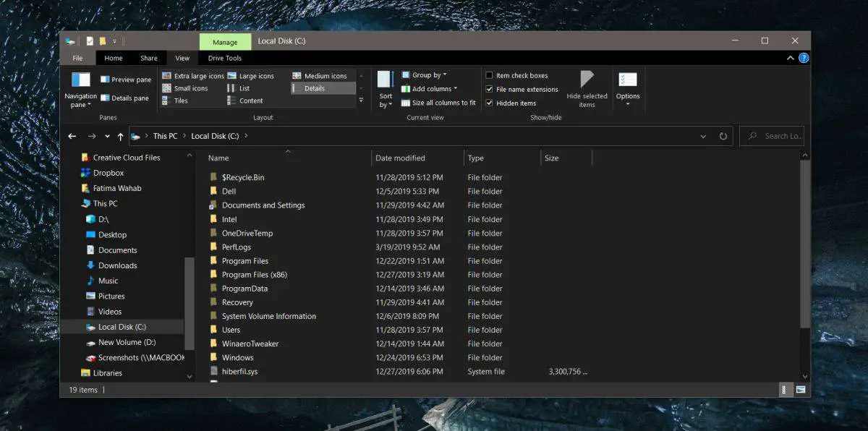Toggle the Preview pane
This screenshot has height=431, width=868.
coord(126,80)
